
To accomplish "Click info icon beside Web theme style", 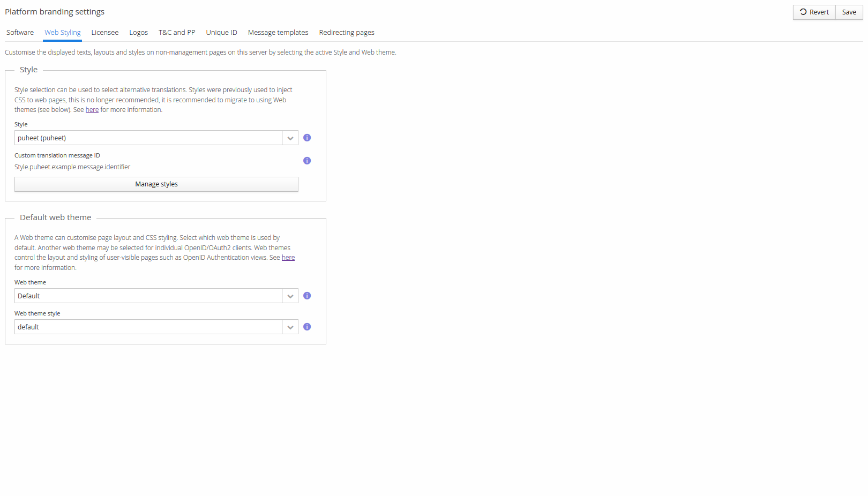I will [x=307, y=327].
